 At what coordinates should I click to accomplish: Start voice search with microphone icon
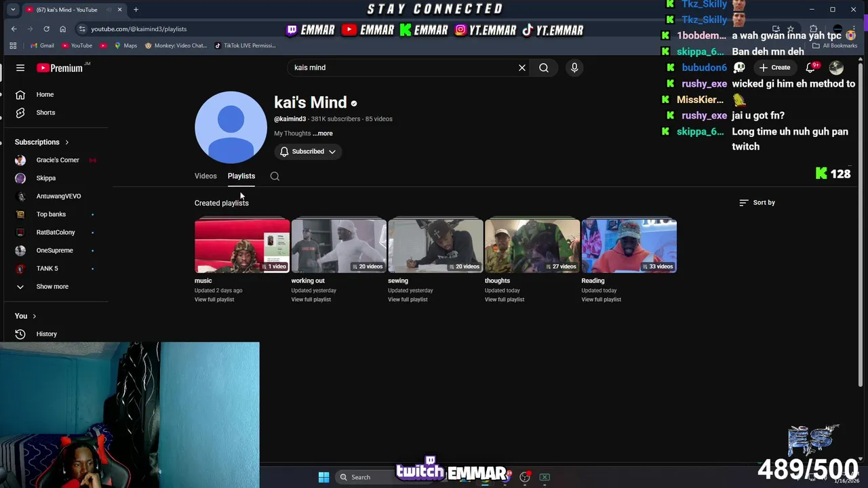[574, 68]
